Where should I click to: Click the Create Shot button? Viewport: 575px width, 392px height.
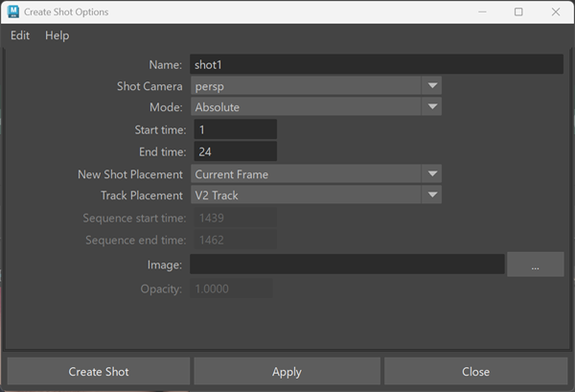pyautogui.click(x=99, y=372)
